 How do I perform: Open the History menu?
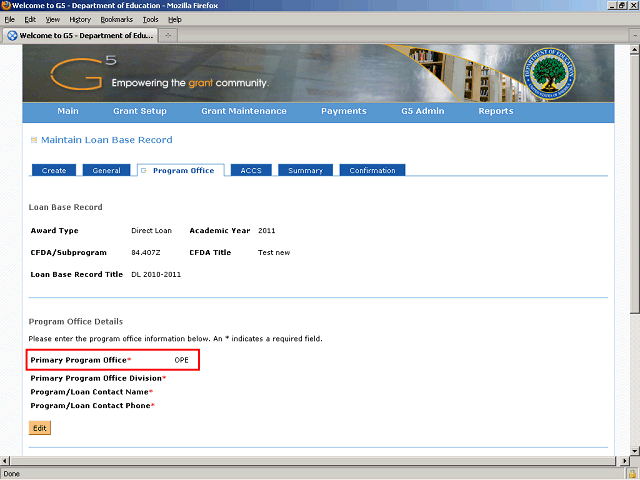80,20
